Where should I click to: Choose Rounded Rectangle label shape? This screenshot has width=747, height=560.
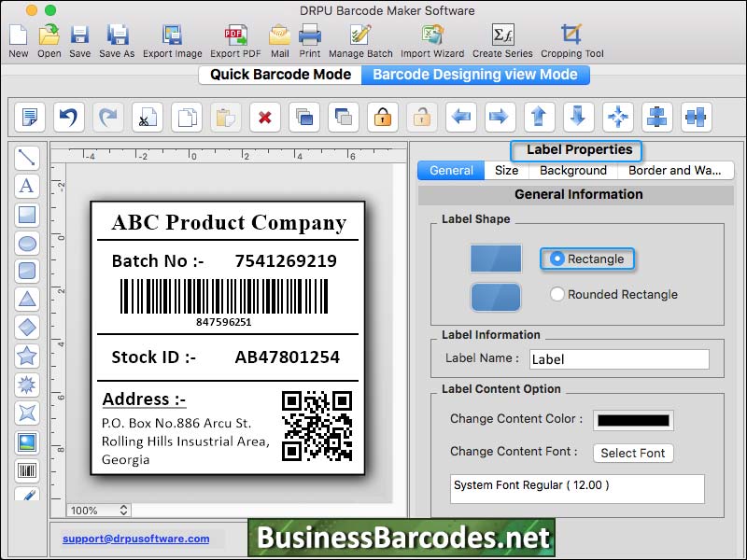pyautogui.click(x=557, y=294)
